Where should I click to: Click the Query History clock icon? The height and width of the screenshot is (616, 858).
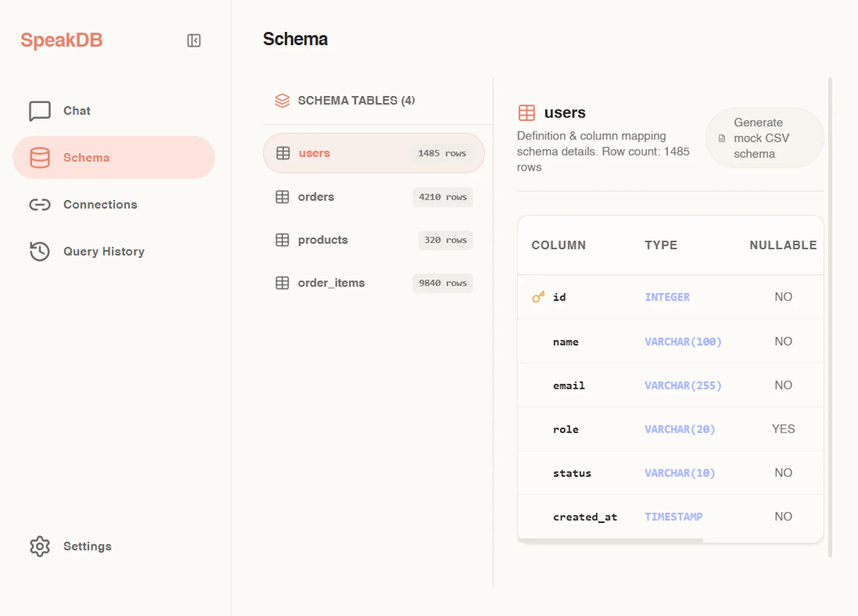(40, 251)
